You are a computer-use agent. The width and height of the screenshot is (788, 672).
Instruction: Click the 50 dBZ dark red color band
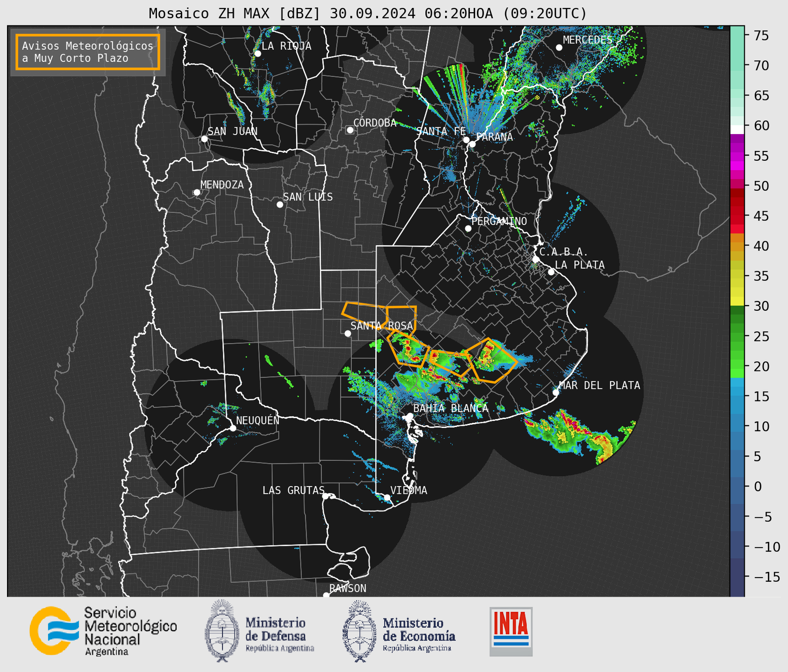tap(737, 192)
